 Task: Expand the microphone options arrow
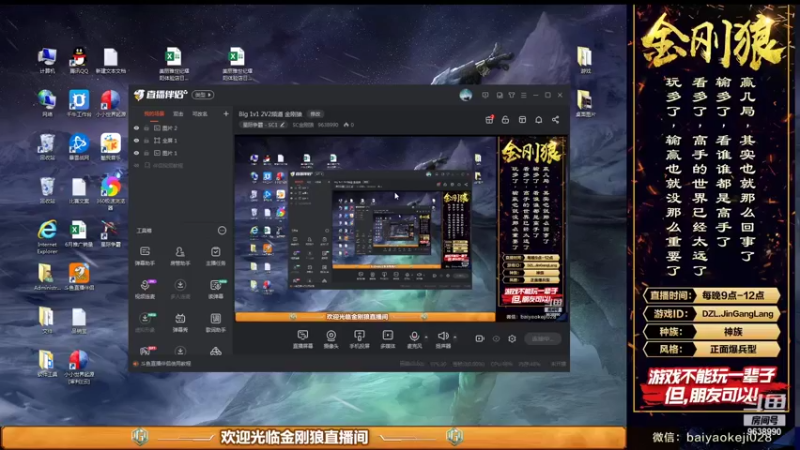426,337
